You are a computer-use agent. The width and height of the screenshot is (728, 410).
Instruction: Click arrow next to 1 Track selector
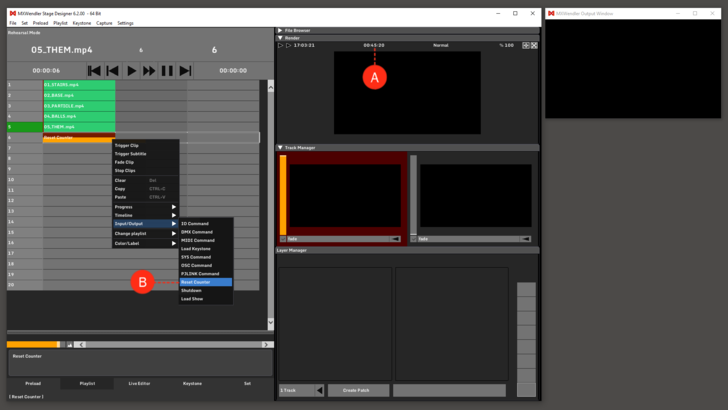coord(319,390)
